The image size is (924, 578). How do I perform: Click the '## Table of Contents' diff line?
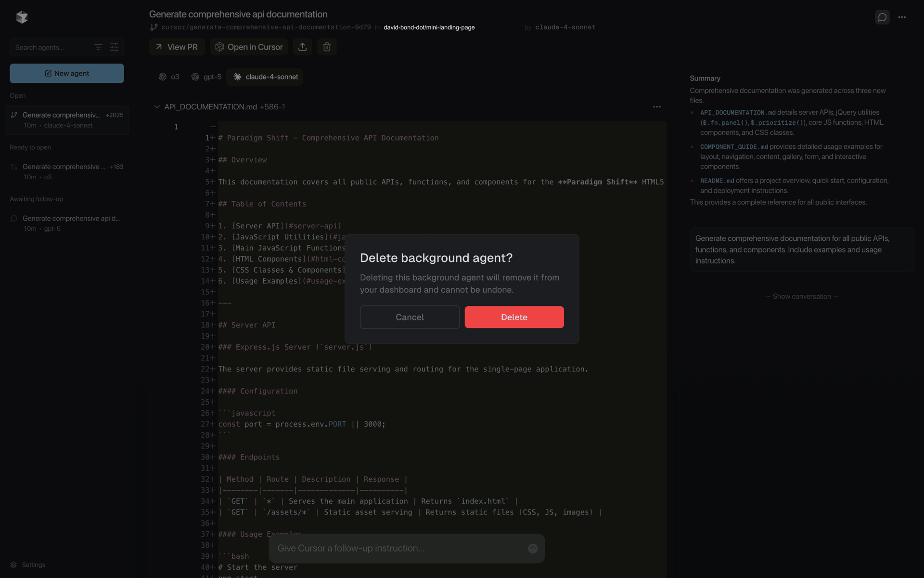coord(262,204)
